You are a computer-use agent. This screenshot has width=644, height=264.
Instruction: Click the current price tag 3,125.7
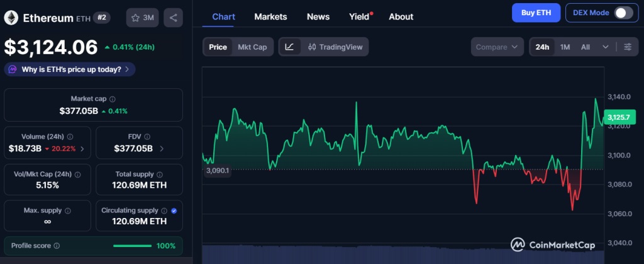[x=619, y=117]
